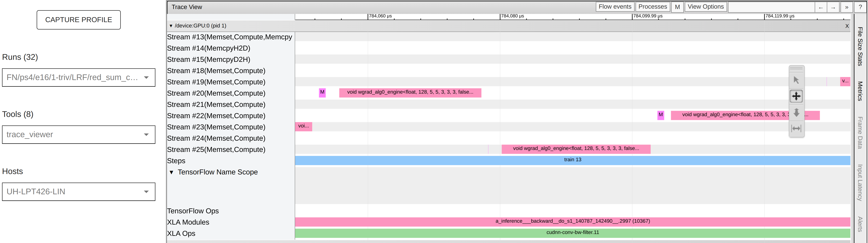Click the XLA Ops track label

[x=181, y=234]
